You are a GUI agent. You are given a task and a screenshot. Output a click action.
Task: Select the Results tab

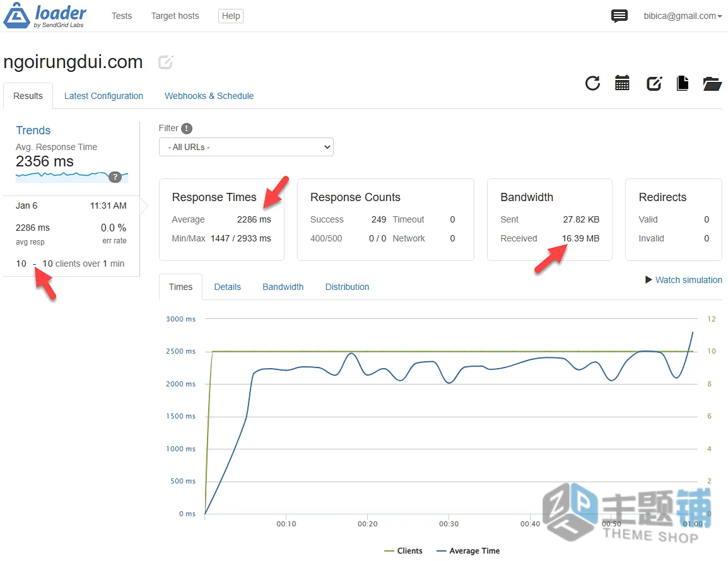28,96
